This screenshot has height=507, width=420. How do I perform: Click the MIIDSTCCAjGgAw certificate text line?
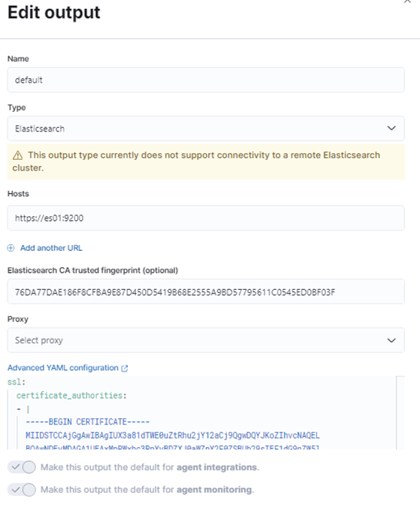(x=173, y=435)
